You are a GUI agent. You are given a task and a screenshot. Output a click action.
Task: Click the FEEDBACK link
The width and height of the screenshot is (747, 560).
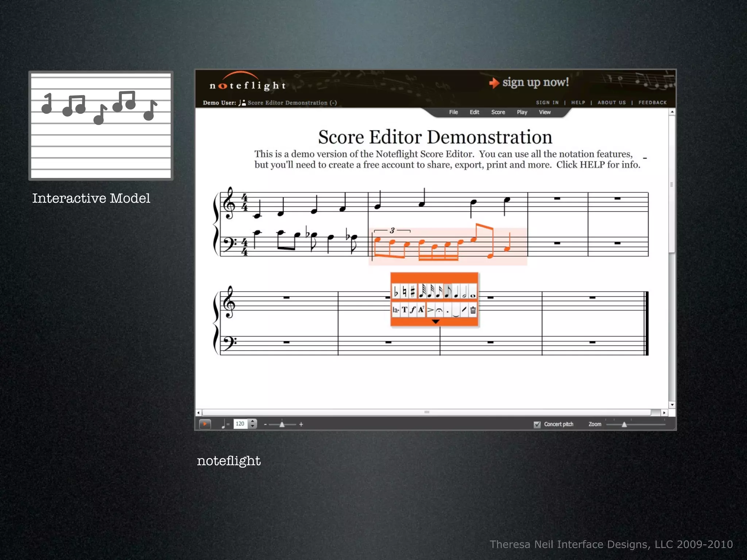[653, 103]
